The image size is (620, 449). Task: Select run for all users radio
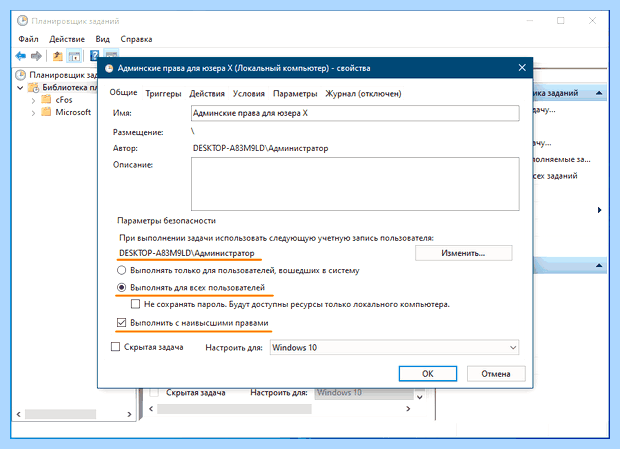[121, 287]
